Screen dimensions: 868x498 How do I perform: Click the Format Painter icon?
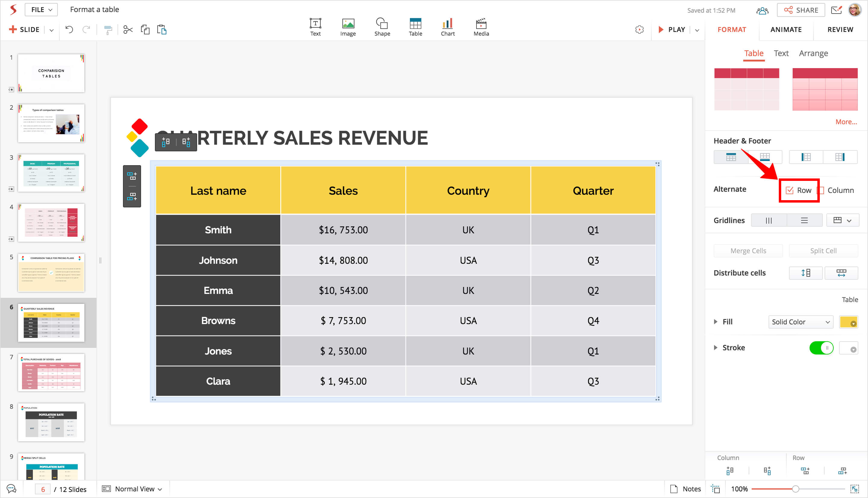tap(108, 30)
